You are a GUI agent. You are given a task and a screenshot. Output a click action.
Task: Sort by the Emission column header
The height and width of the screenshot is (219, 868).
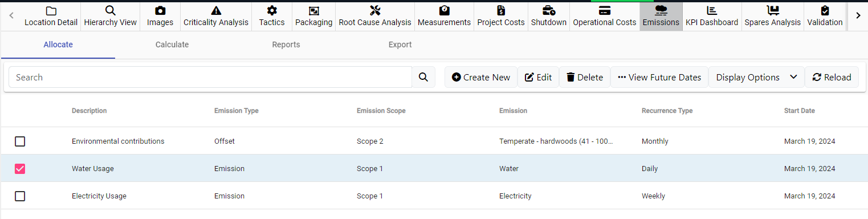[x=513, y=111]
